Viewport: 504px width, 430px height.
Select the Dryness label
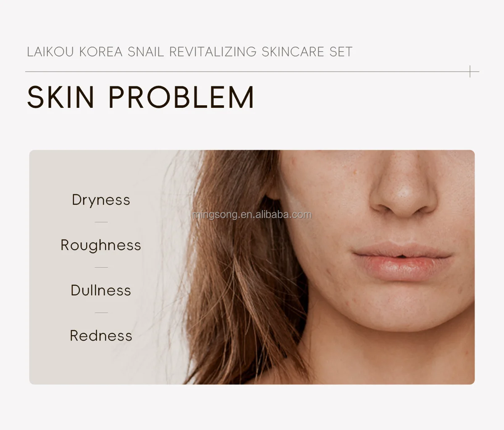coord(101,200)
